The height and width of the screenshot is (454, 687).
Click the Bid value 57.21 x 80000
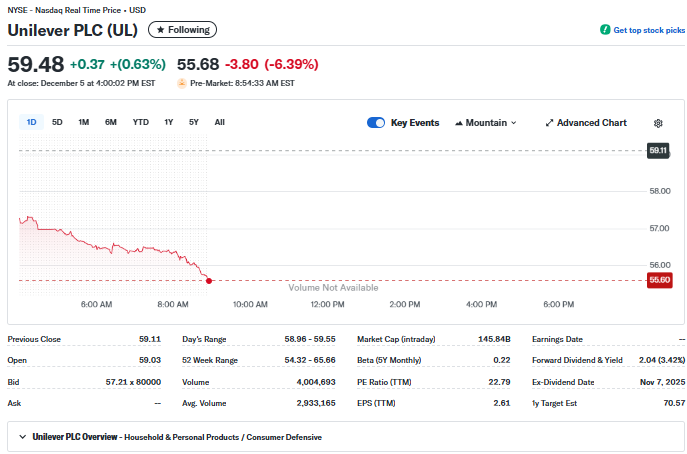coord(133,382)
